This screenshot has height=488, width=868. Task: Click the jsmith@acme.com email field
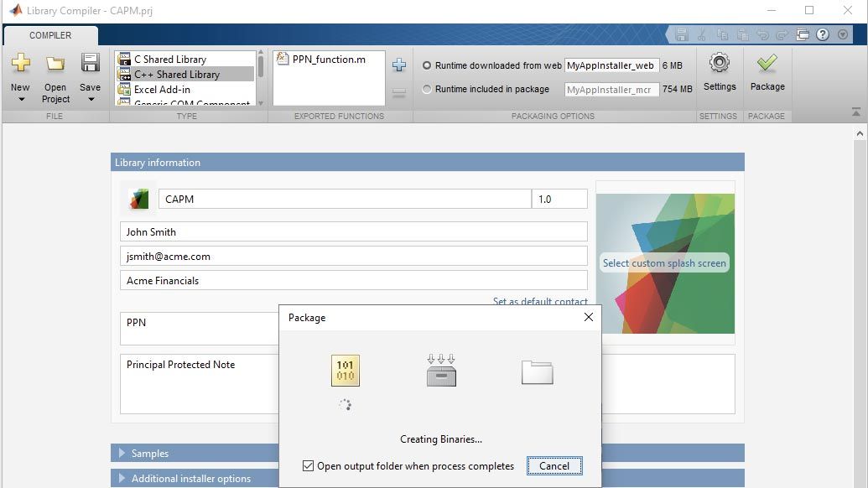point(353,257)
